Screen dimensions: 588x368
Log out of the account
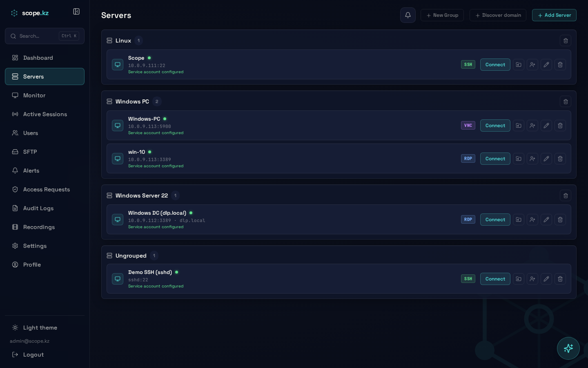pos(45,355)
